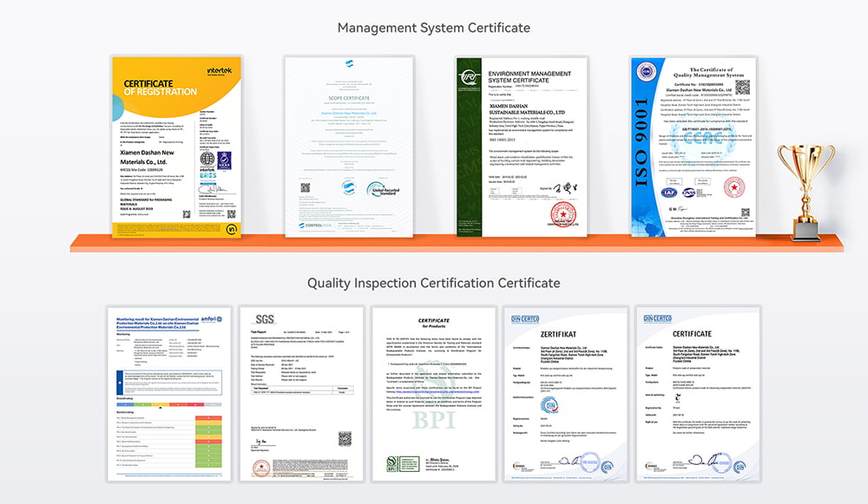Click the amfori logo on the monitoring report

click(x=213, y=320)
